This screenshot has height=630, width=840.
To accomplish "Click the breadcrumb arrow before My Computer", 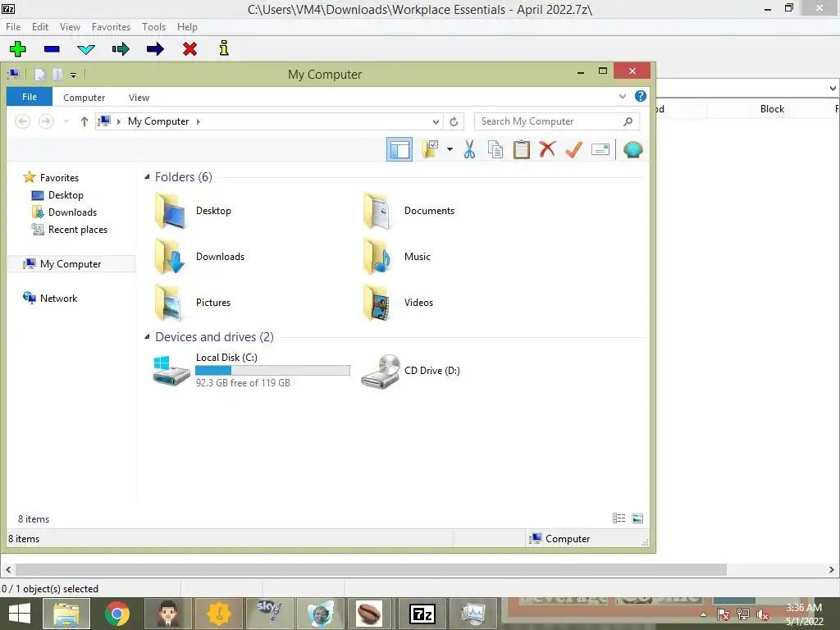I will [118, 121].
